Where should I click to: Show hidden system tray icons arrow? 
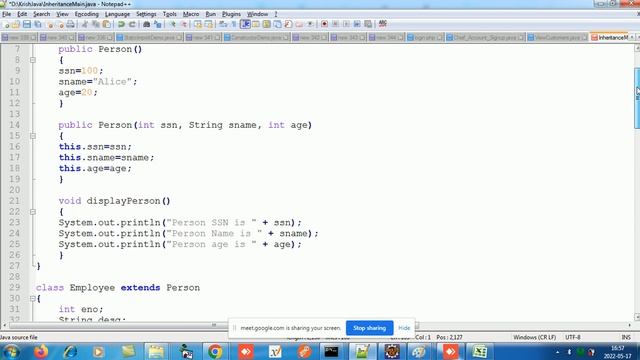pyautogui.click(x=558, y=352)
